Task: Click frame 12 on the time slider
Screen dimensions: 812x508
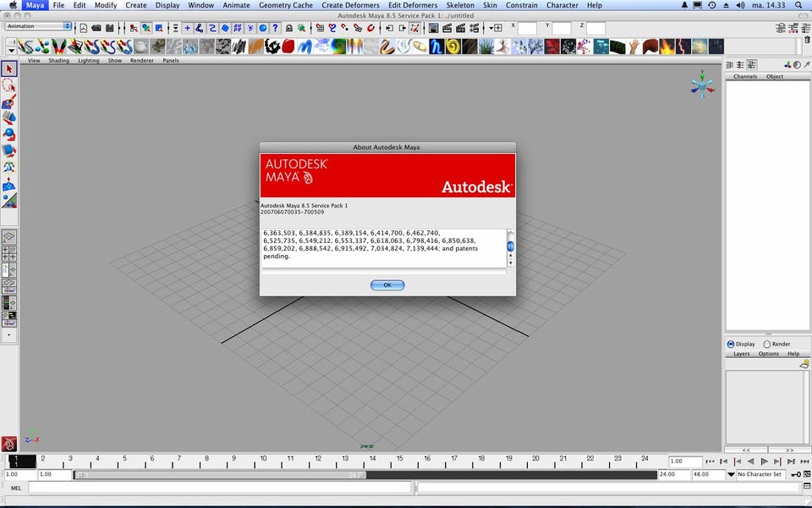Action: coord(317,461)
